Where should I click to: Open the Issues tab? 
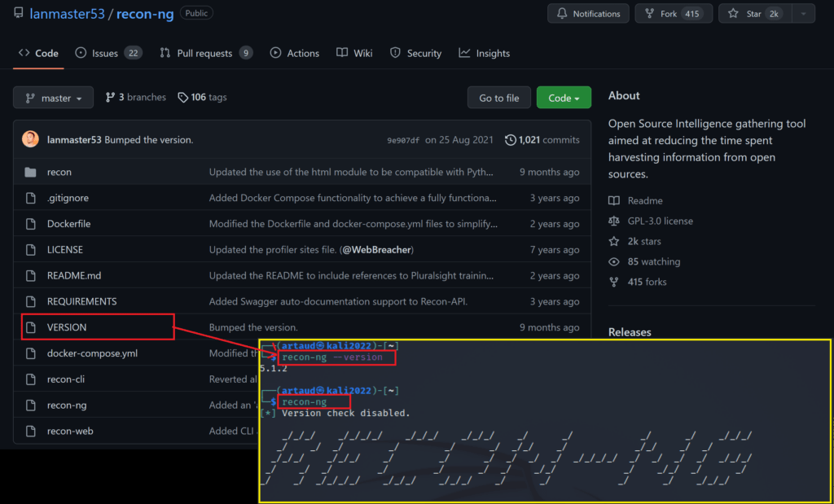(x=108, y=53)
